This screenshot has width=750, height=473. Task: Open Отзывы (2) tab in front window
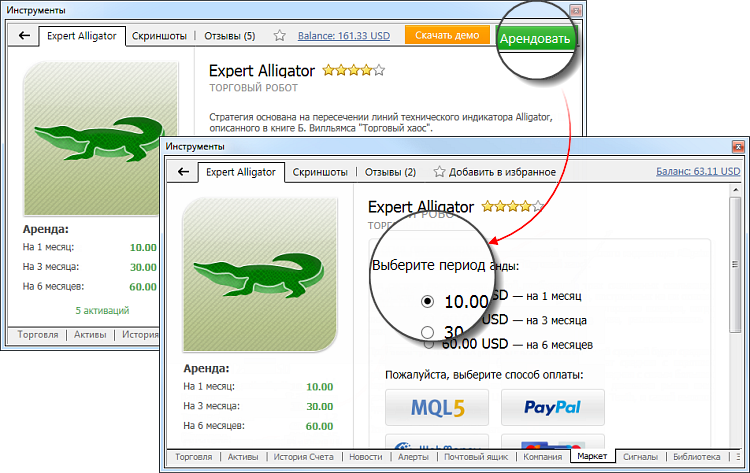tap(390, 172)
